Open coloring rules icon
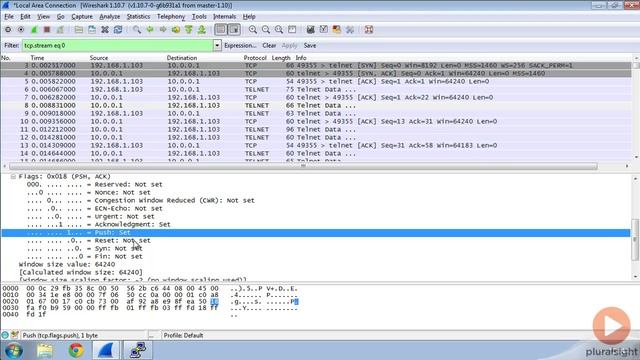 pos(337,29)
